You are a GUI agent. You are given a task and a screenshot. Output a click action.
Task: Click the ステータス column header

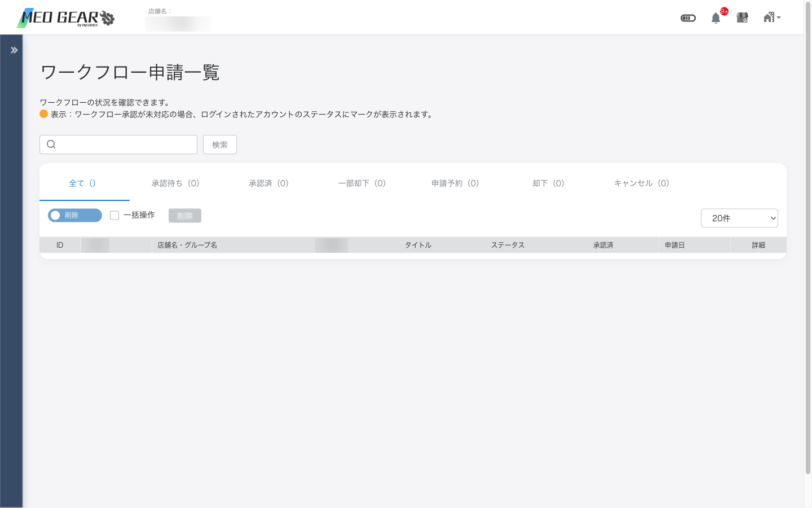[x=508, y=245]
